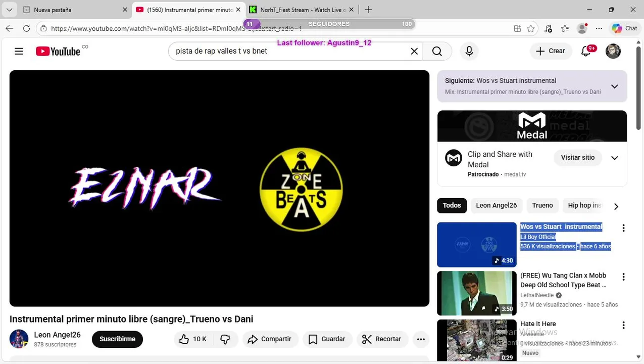
Task: Open (FREE) Wu Tang Clan x Mobb title
Action: coord(563,280)
